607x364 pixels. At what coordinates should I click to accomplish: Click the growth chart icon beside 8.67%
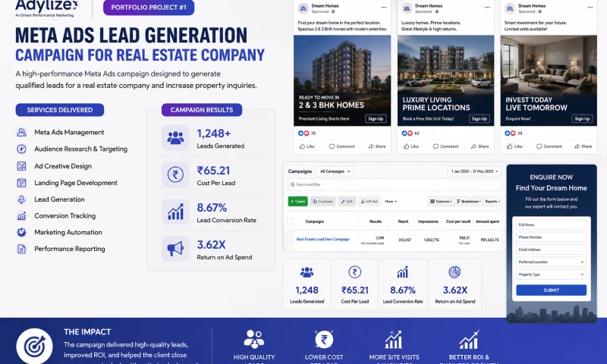coord(175,212)
